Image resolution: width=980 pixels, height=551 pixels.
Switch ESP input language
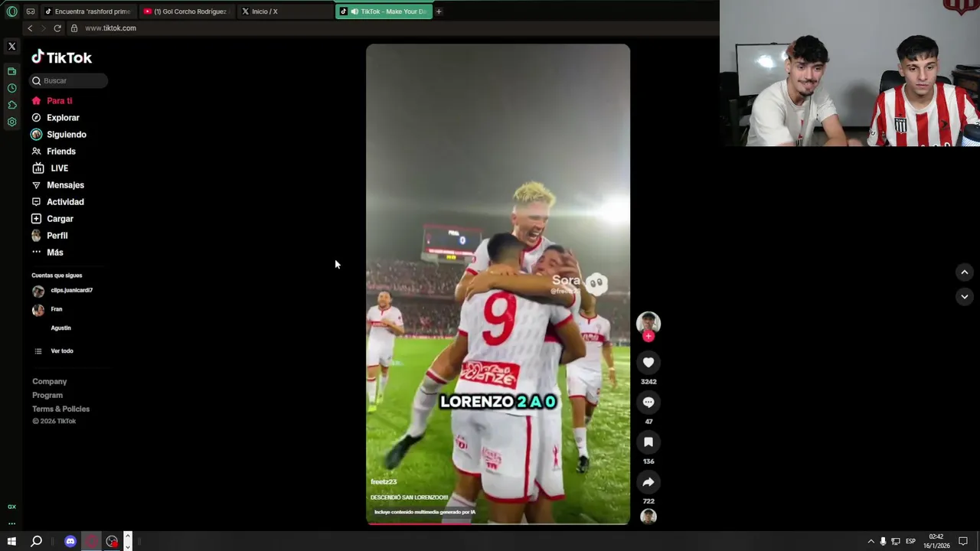(x=910, y=541)
